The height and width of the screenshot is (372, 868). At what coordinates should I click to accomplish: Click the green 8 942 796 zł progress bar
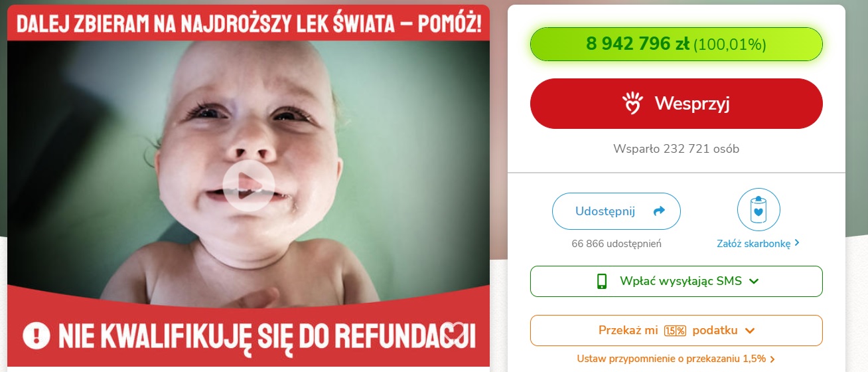coord(676,45)
